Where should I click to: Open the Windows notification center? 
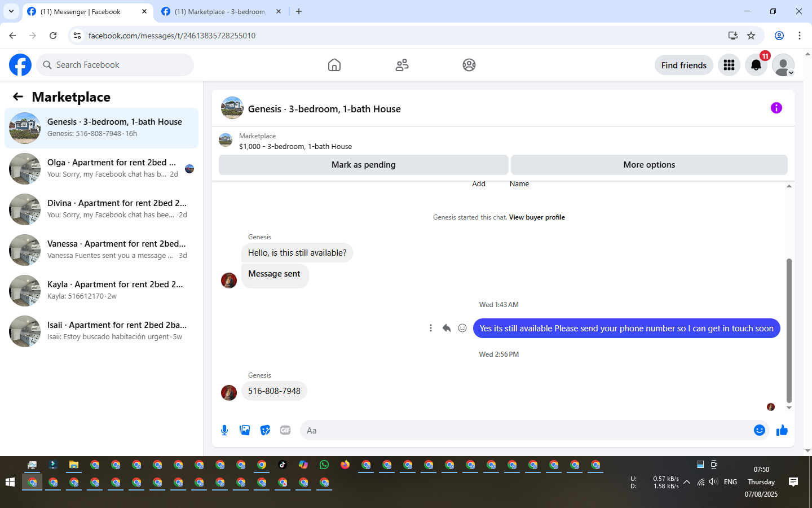[x=793, y=482]
